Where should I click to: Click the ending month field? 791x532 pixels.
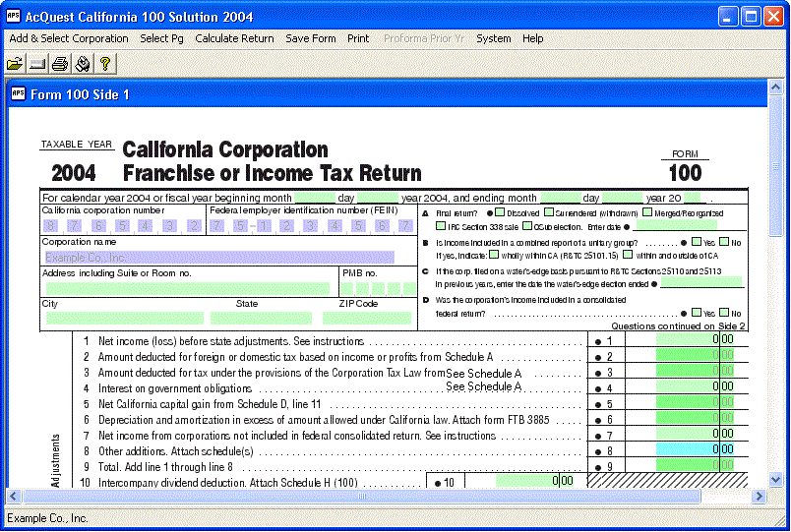(561, 198)
